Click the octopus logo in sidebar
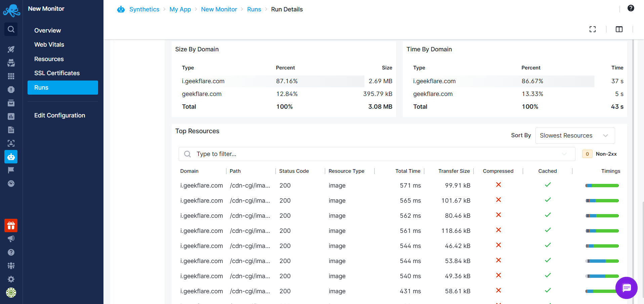The width and height of the screenshot is (644, 304). click(x=11, y=10)
